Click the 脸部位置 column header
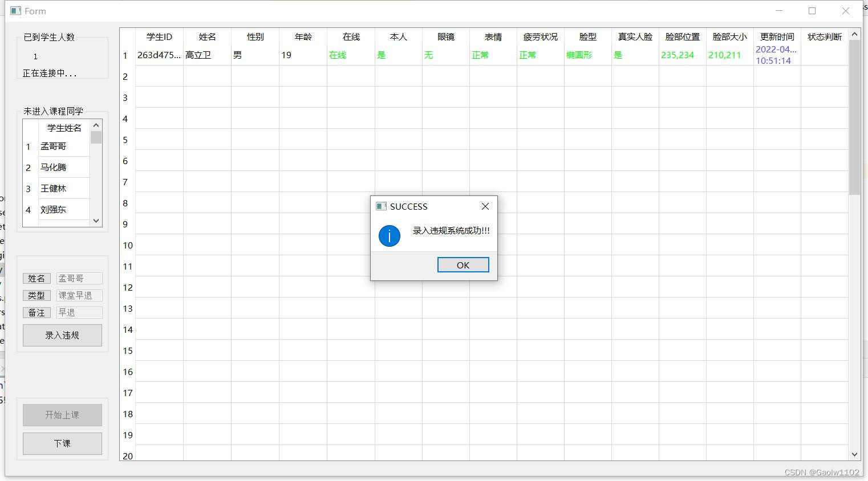 [x=682, y=36]
